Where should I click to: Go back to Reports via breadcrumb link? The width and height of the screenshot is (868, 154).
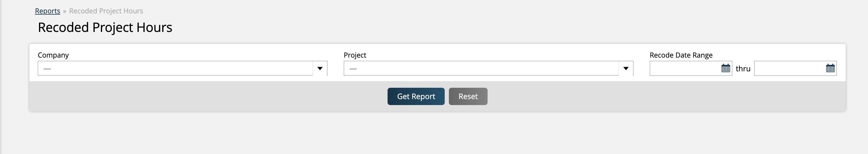[48, 11]
